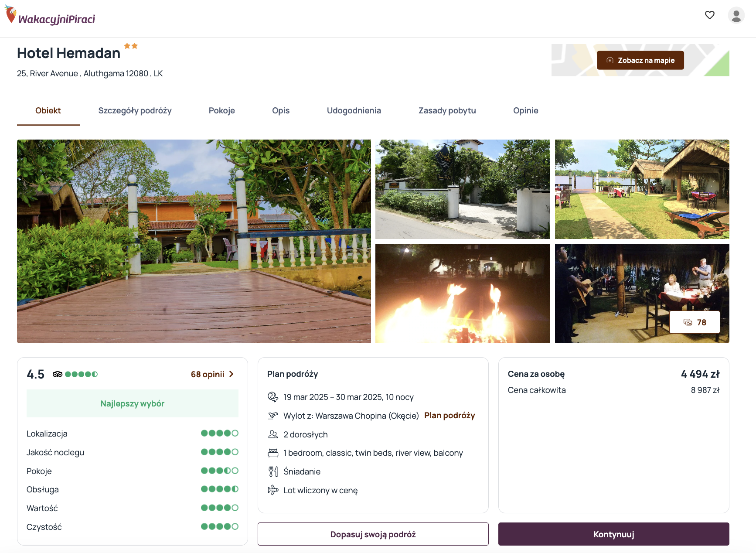
Task: Click the Lokalizacja rating bubbles
Action: [x=220, y=433]
